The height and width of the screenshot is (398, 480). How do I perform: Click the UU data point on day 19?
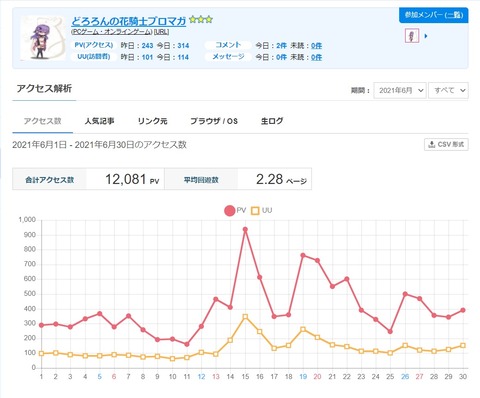coord(303,329)
